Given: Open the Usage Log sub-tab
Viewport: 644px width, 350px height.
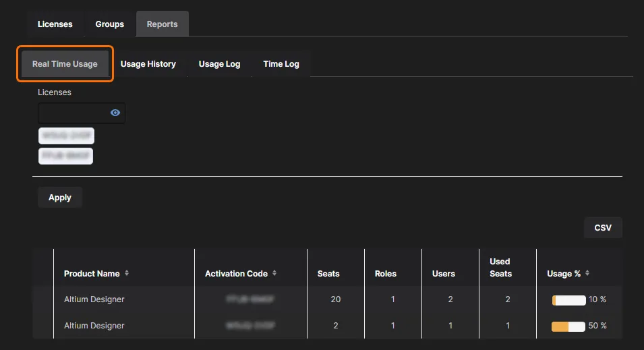Looking at the screenshot, I should [x=219, y=64].
